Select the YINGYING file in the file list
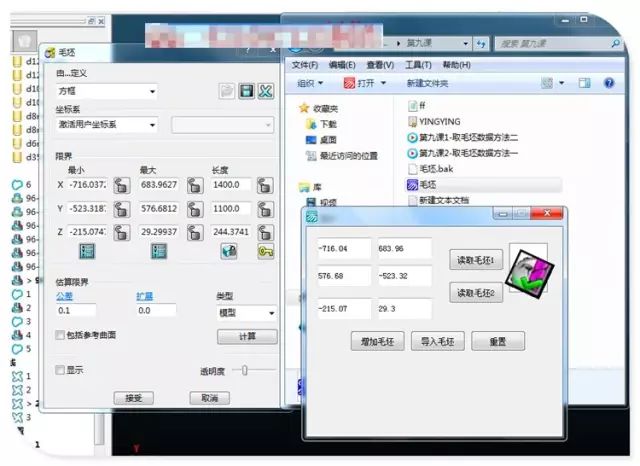 coord(434,122)
